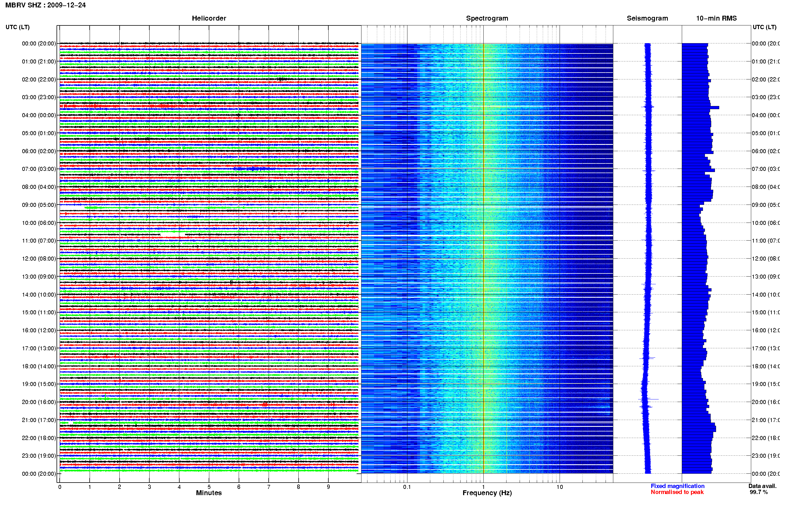Click left-axis time label '18:00 (14:00)'
This screenshot has height=508, width=812.
pyautogui.click(x=39, y=366)
